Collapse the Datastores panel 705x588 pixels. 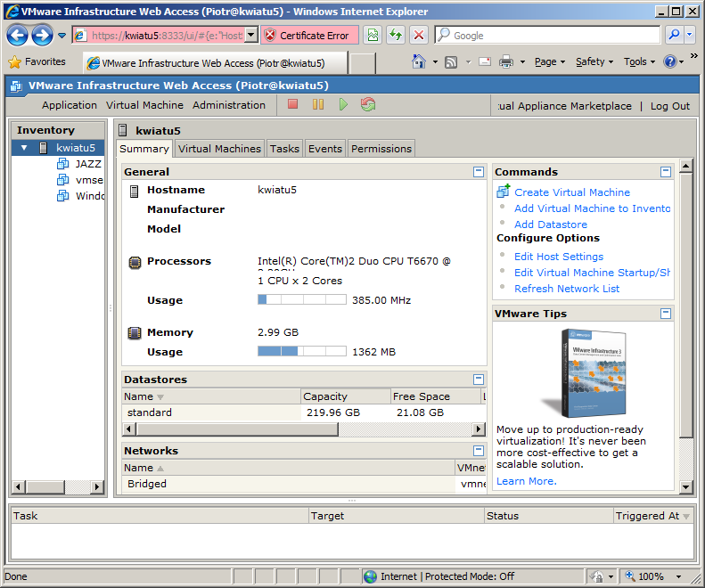coord(479,380)
